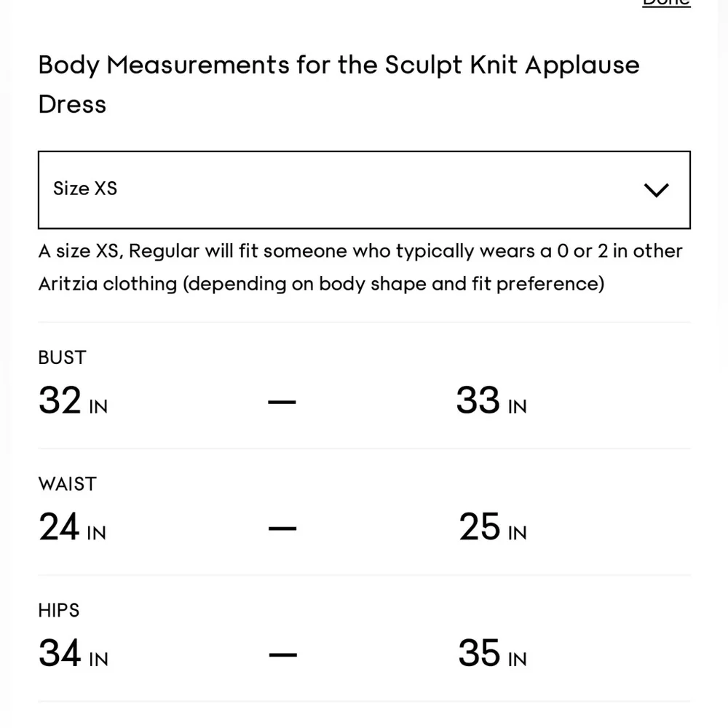Click the WAIST label
Screen dimensions: 728x728
[67, 484]
